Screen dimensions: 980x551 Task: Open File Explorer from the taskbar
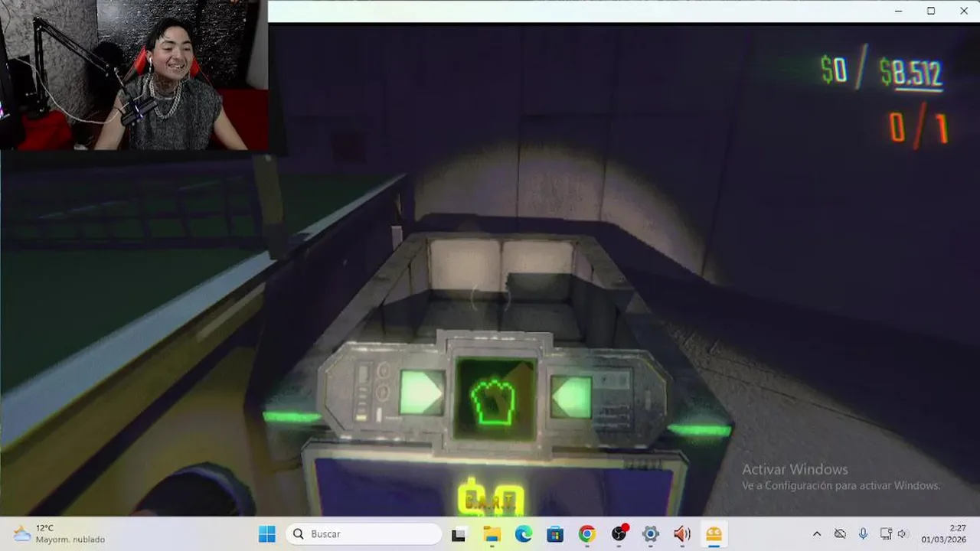[x=491, y=534]
